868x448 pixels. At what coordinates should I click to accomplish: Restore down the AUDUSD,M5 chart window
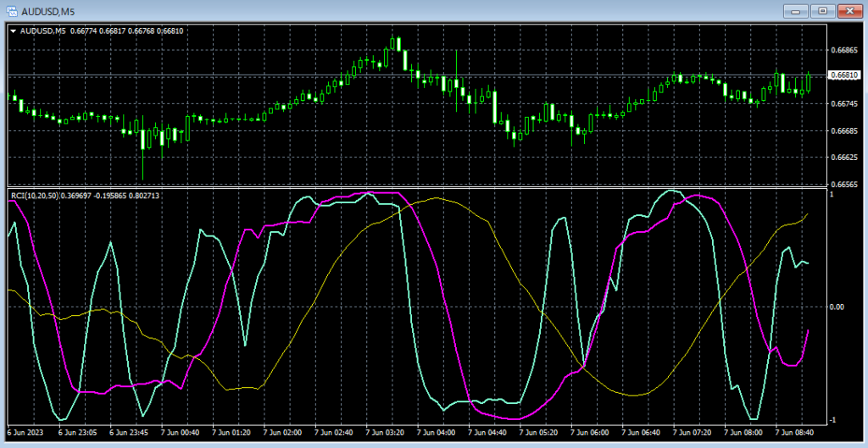click(x=821, y=10)
